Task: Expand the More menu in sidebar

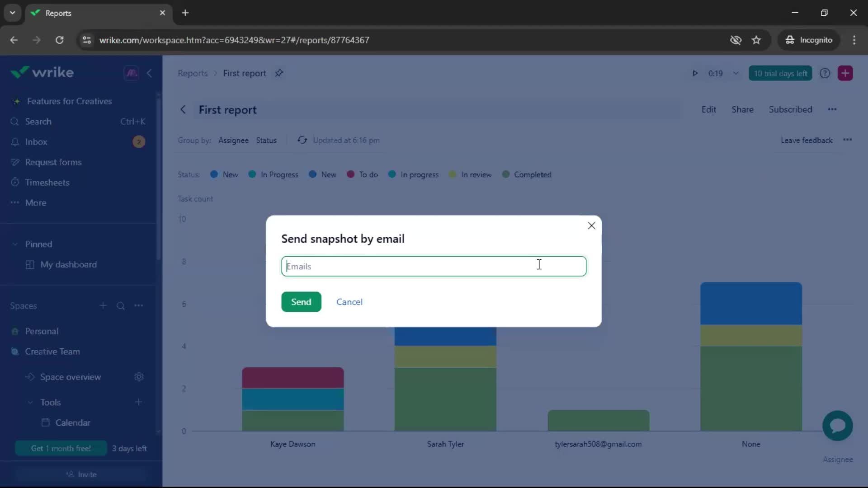Action: [x=36, y=203]
